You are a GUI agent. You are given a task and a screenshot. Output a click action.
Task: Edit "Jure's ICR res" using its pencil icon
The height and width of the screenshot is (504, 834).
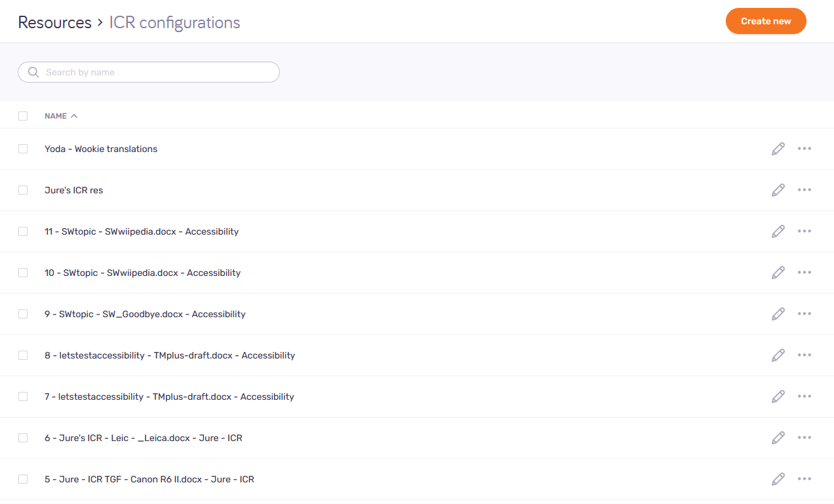coord(778,190)
